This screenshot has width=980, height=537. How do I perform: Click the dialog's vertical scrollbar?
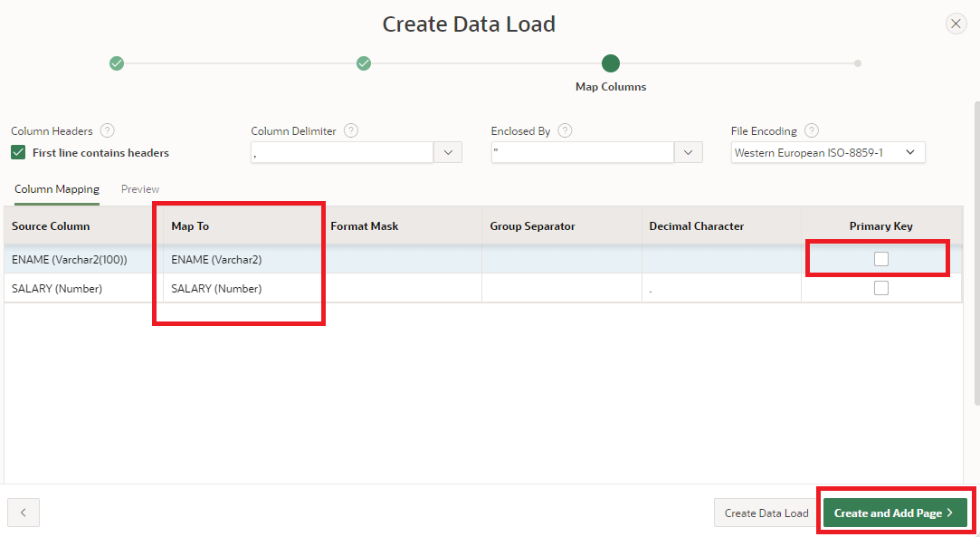point(976,254)
